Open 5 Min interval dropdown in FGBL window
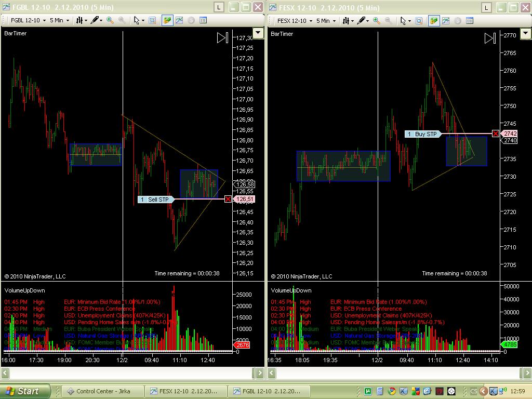532x399 pixels. [59, 20]
